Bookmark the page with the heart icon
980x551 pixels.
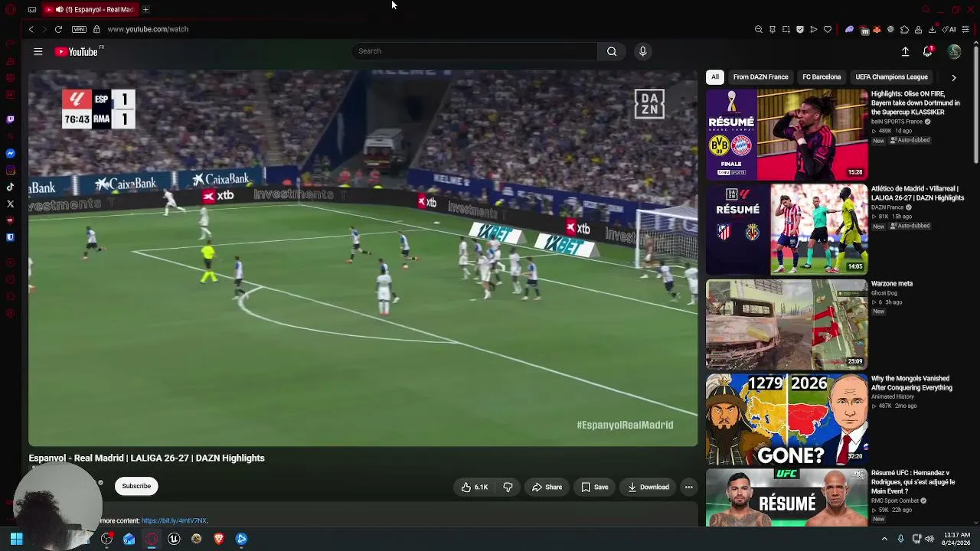(x=828, y=30)
